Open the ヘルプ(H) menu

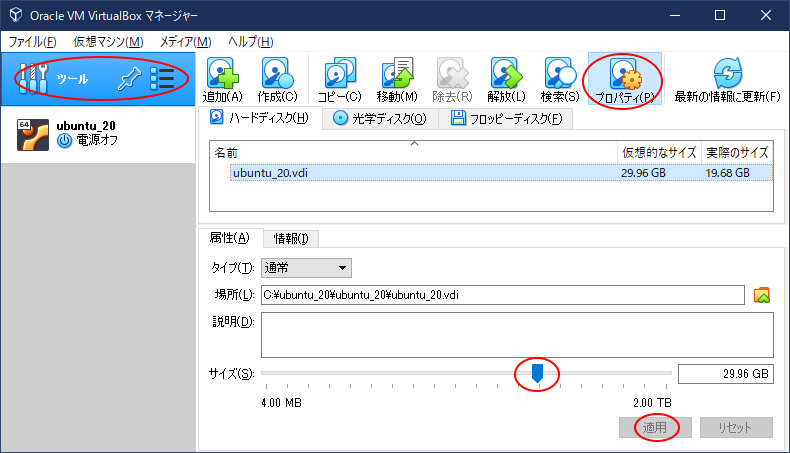250,42
